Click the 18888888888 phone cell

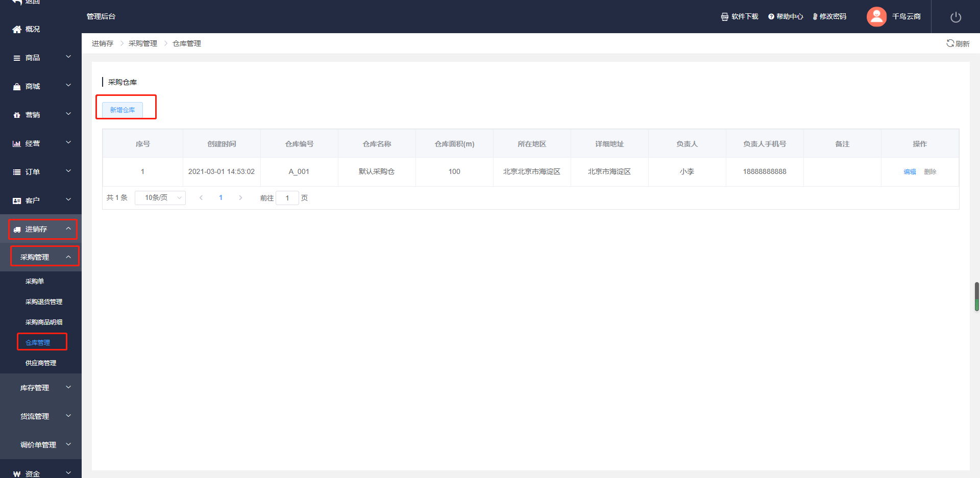765,172
